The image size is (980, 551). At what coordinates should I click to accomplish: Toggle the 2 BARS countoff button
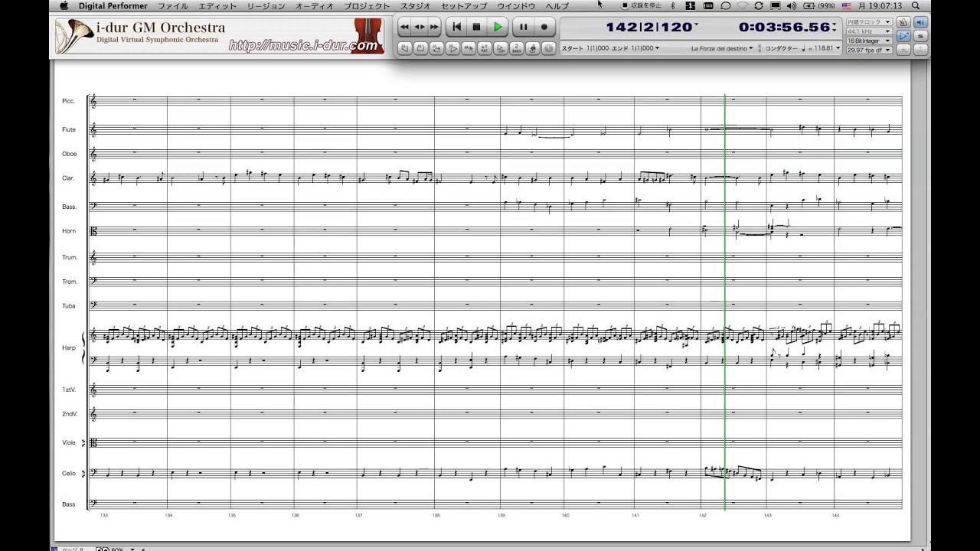[517, 48]
